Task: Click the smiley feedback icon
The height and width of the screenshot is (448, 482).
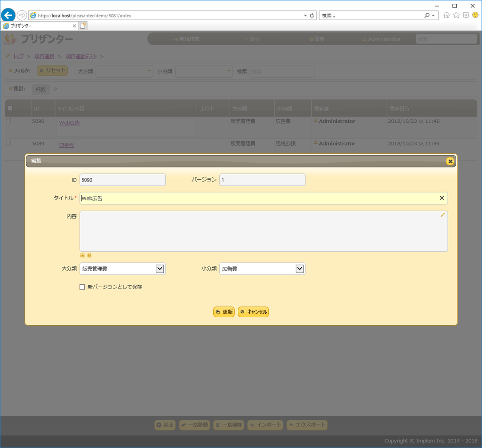Action: point(475,15)
